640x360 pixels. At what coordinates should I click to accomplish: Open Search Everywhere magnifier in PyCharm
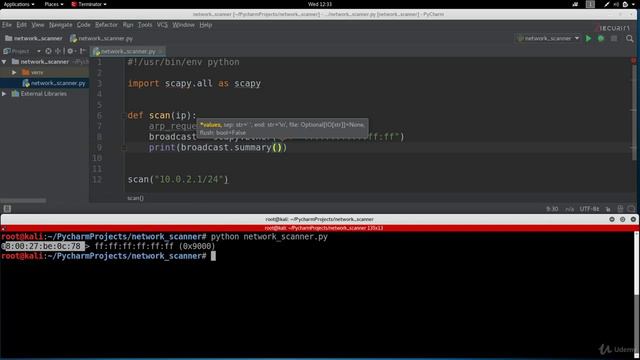[630, 38]
